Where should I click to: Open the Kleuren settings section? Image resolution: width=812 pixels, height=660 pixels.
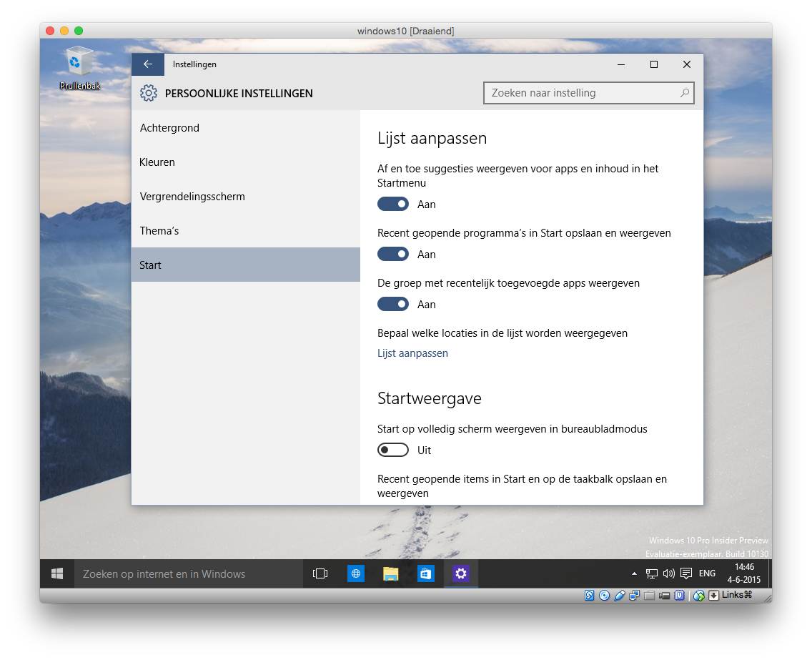158,162
